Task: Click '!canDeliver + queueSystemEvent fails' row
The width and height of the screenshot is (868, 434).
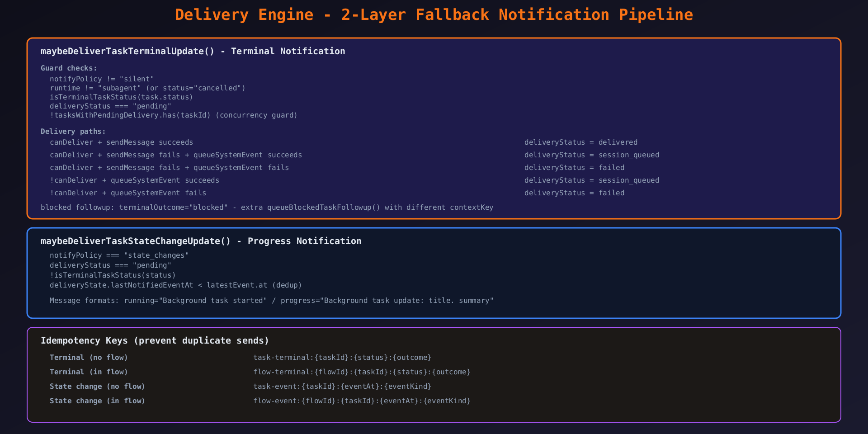Action: [x=128, y=193]
